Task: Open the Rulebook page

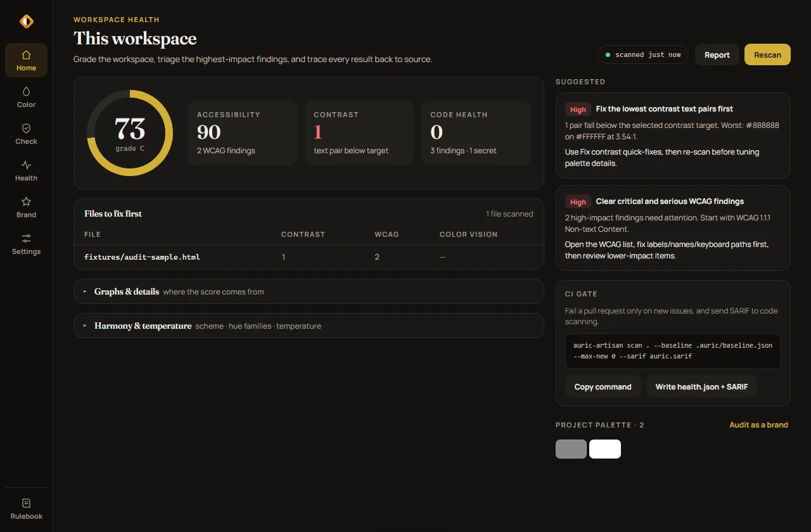Action: pyautogui.click(x=26, y=509)
